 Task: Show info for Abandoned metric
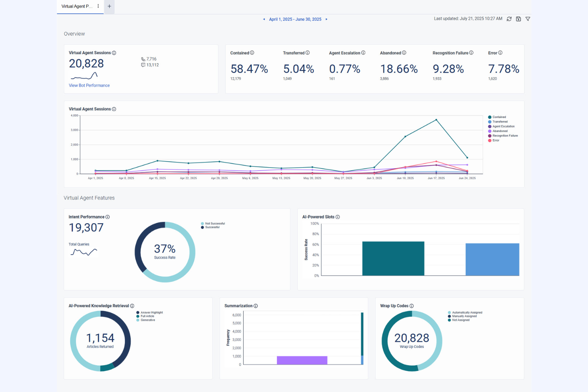tap(404, 53)
